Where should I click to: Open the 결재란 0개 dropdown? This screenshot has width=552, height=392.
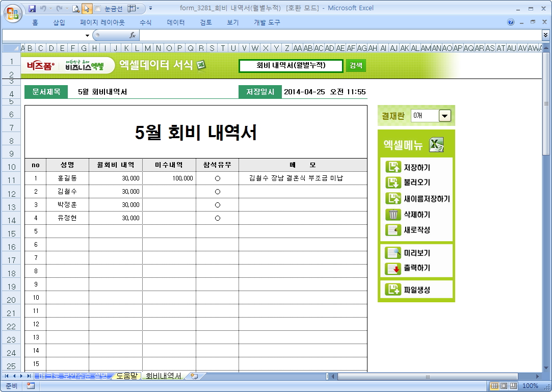click(444, 116)
